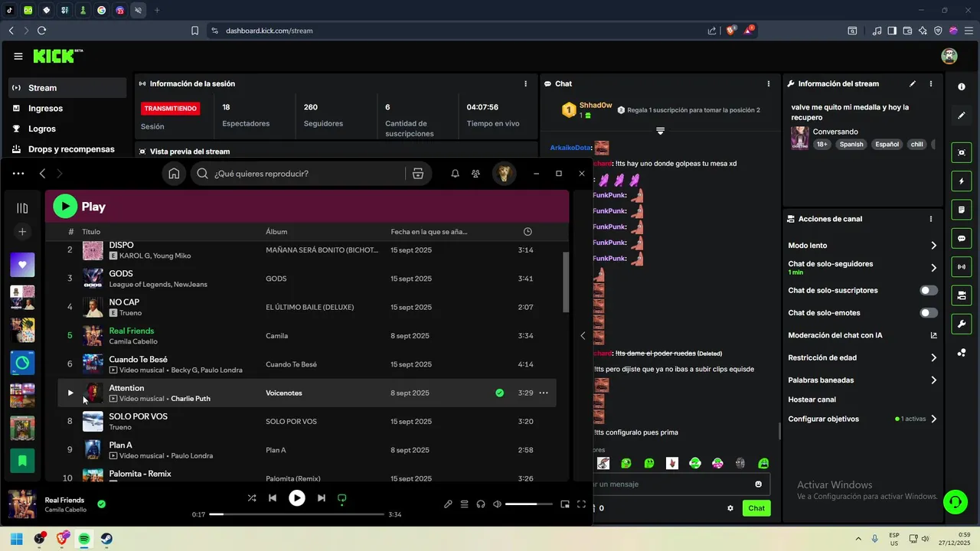
Task: Toggle Chat de solo-suscriptores
Action: pyautogui.click(x=929, y=291)
